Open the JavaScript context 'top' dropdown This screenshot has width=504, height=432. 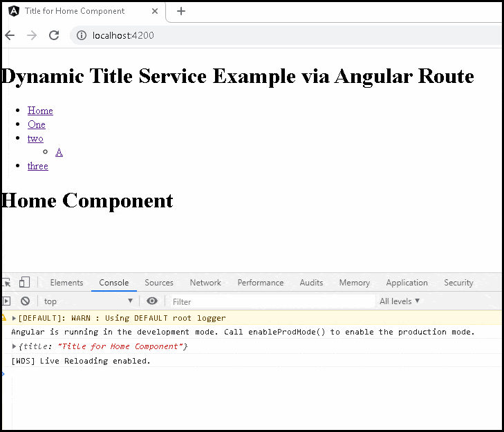[x=88, y=301]
